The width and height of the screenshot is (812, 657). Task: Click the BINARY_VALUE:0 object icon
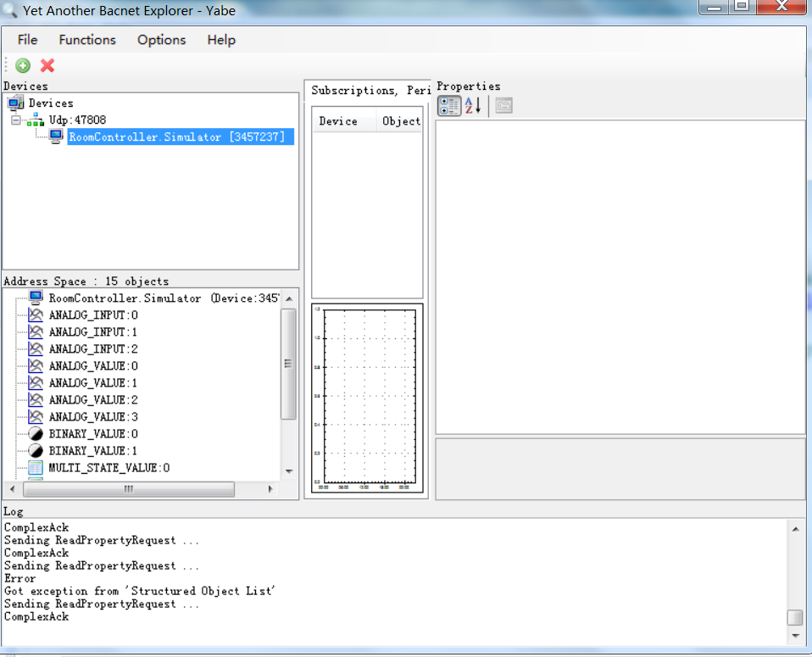[35, 433]
